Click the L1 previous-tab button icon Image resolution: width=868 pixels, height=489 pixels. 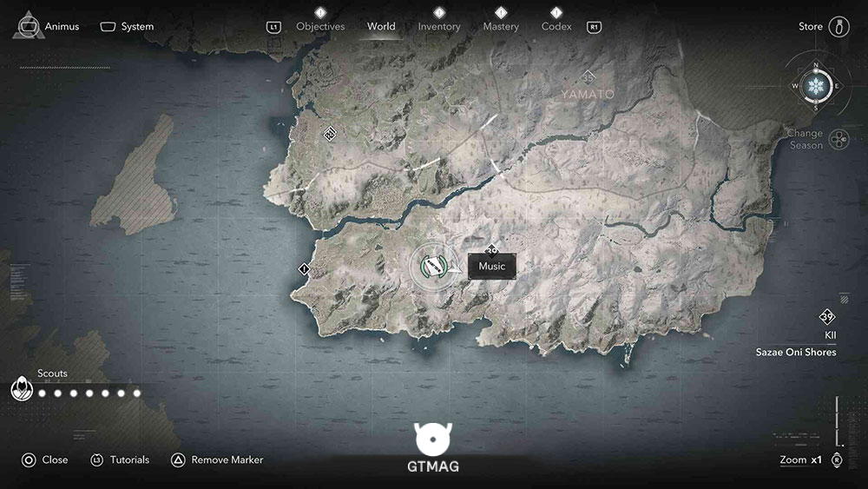(x=273, y=27)
